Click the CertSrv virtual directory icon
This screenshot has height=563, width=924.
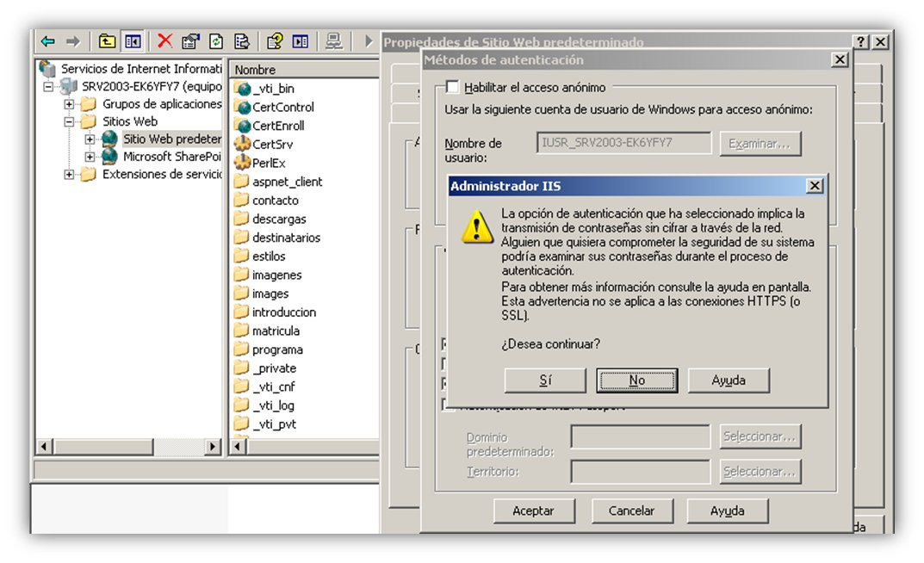click(x=242, y=144)
